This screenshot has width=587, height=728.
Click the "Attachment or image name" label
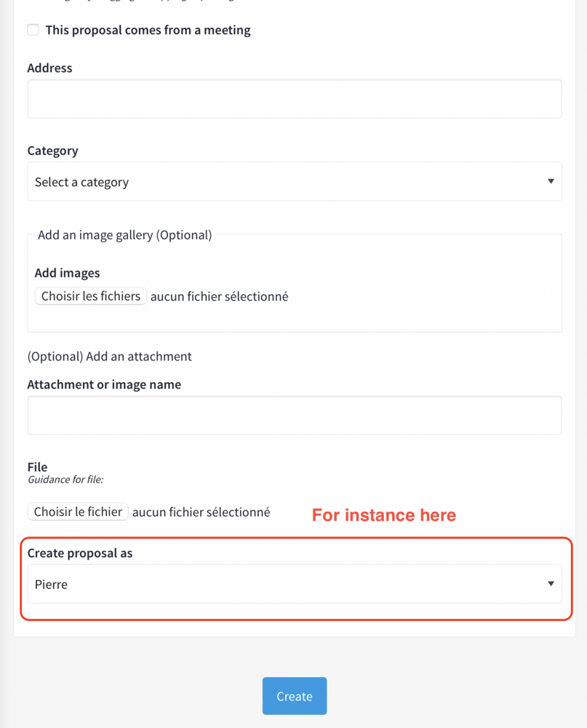pos(104,384)
